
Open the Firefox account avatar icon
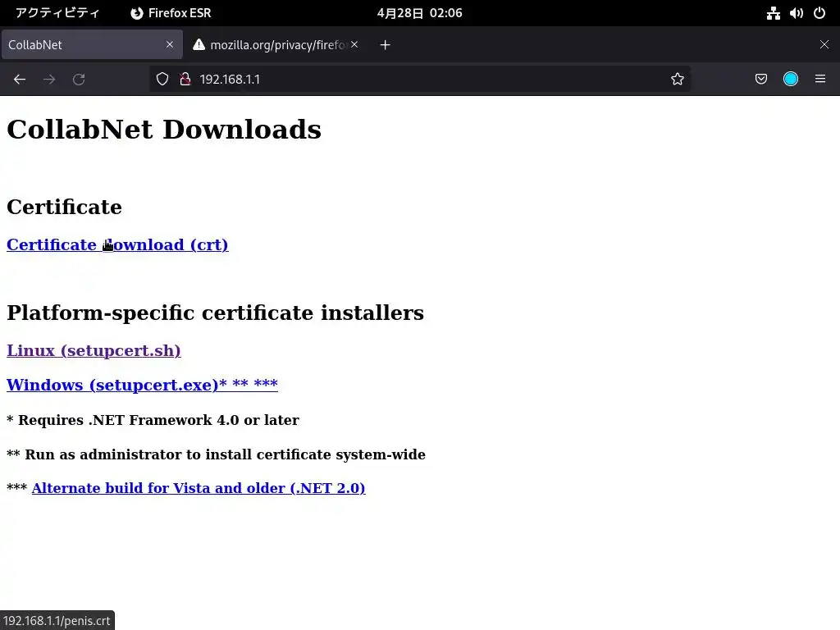coord(791,80)
